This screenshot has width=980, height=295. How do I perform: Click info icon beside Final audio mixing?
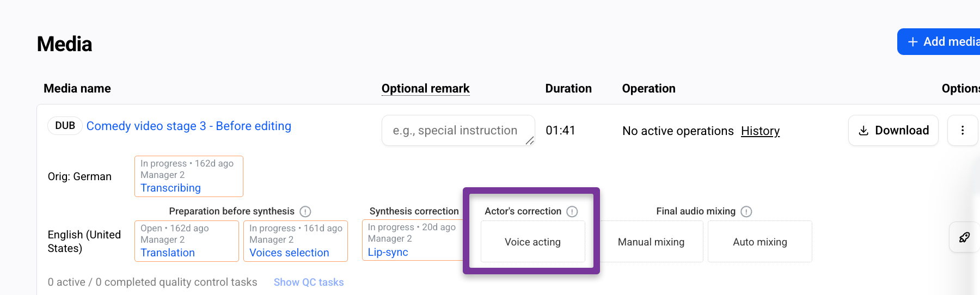point(746,211)
